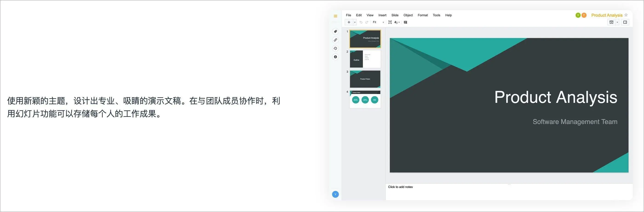Open the Shapes tool
644x212 pixels.
(x=397, y=22)
